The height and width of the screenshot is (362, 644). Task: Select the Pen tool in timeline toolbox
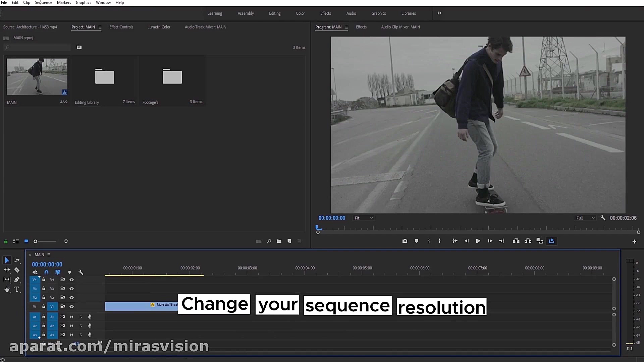(17, 280)
